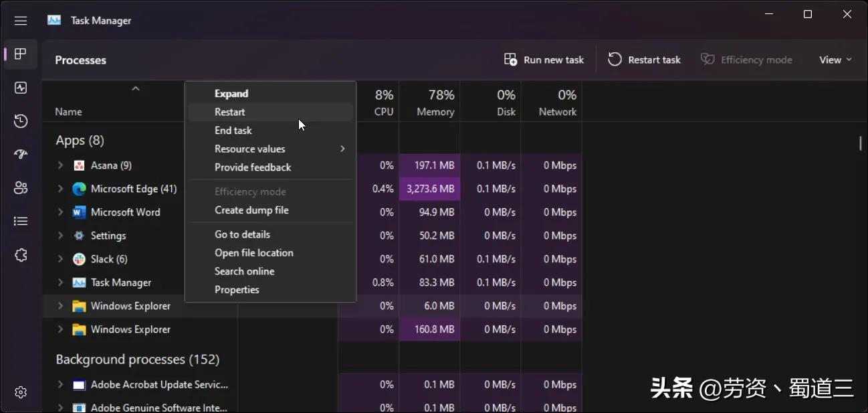Expand the Slack process group
868x413 pixels.
pyautogui.click(x=60, y=259)
